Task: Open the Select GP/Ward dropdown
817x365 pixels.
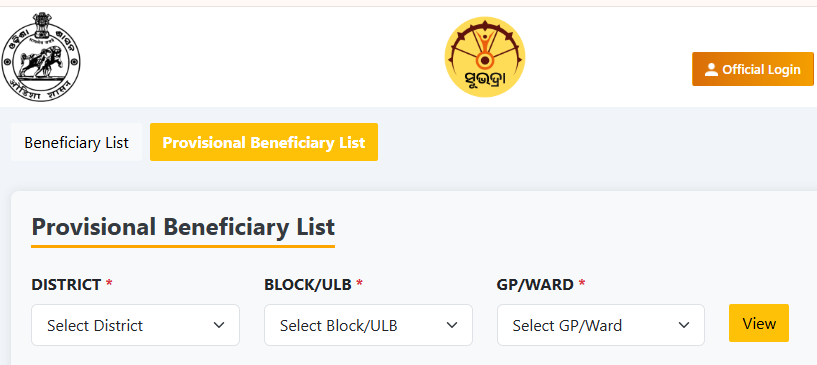Action: [x=601, y=325]
